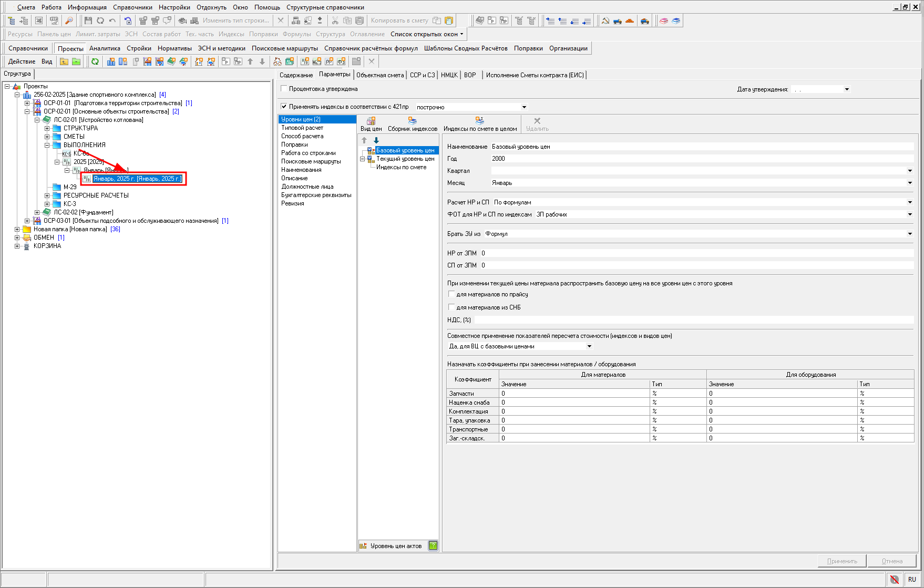Screen dimensions: 924x588
Task: Click the magnifier search icon in top toolbar
Action: tap(69, 20)
